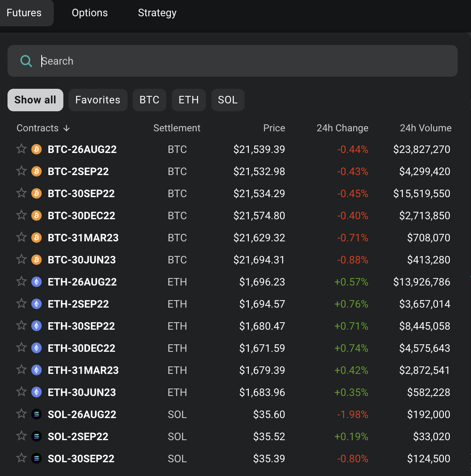Click the magnifying glass search icon
This screenshot has height=476, width=471.
click(26, 61)
